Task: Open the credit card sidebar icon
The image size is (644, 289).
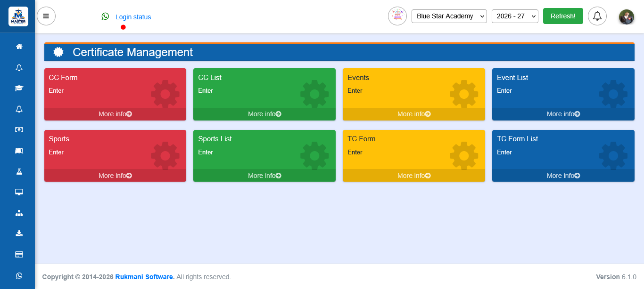Action: [x=19, y=254]
